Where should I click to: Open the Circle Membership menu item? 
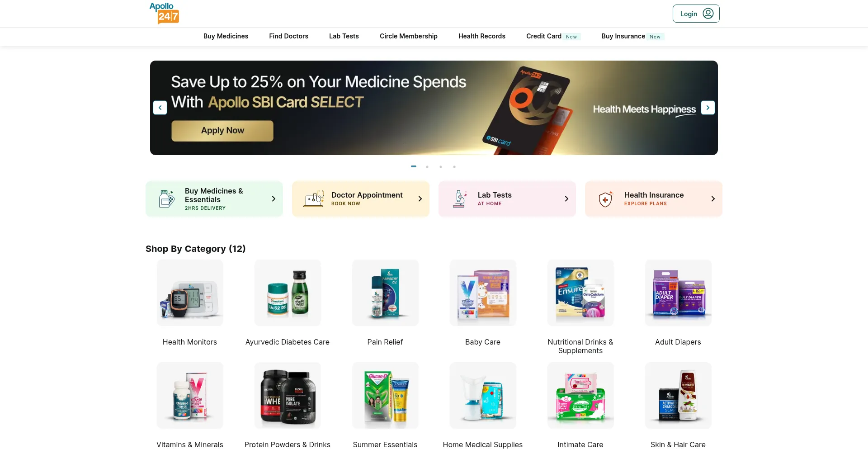(409, 36)
